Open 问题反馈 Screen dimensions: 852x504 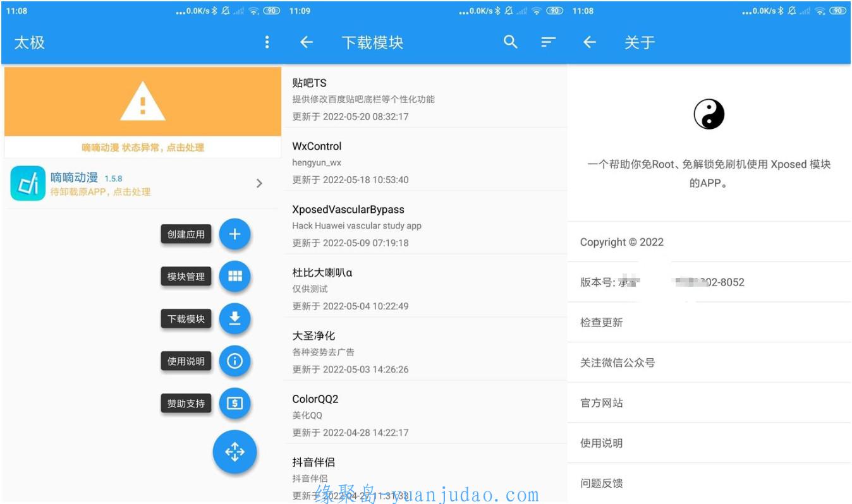(709, 483)
